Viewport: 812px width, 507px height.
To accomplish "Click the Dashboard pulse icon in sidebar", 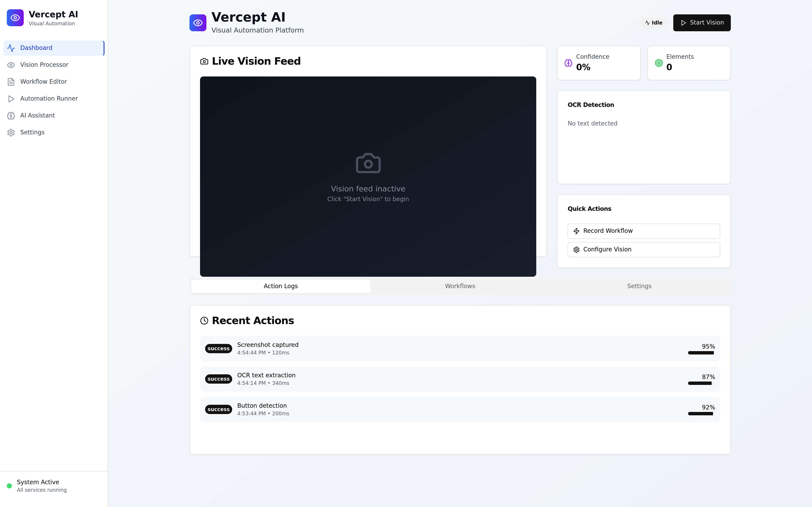I will (x=11, y=48).
